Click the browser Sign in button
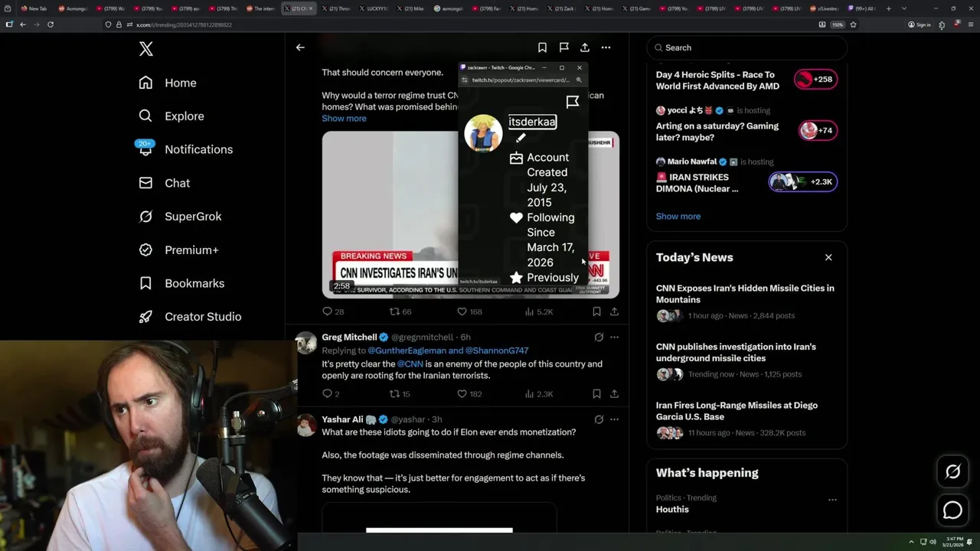The height and width of the screenshot is (551, 980). [920, 24]
